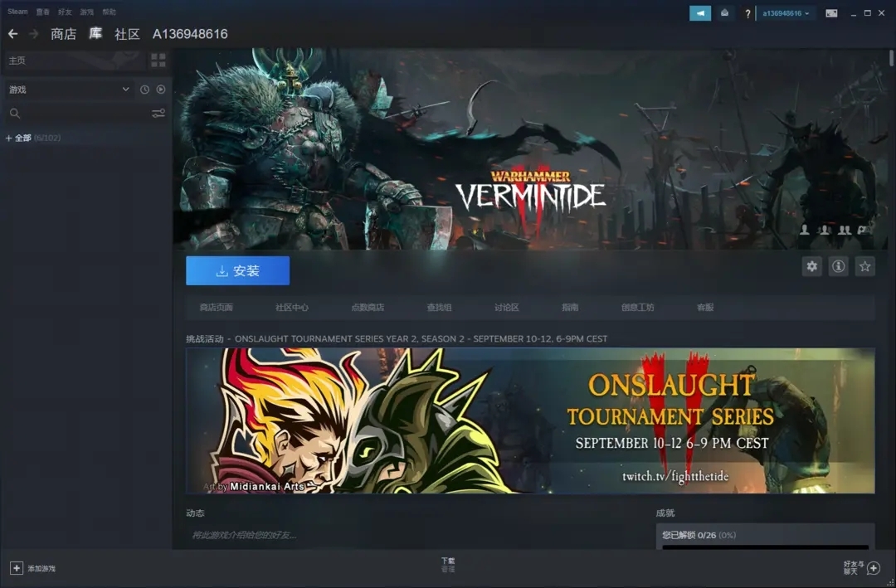The width and height of the screenshot is (896, 588).
Task: Sort games by recent clock icon
Action: click(x=144, y=90)
